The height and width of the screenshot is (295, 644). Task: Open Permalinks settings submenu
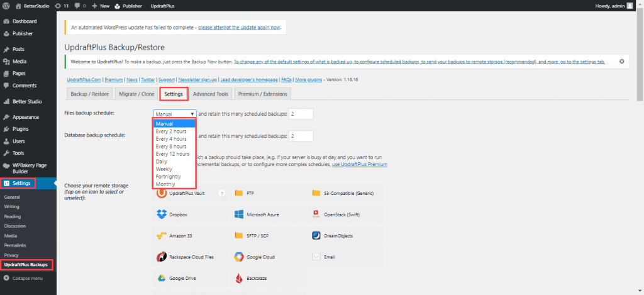coord(14,245)
